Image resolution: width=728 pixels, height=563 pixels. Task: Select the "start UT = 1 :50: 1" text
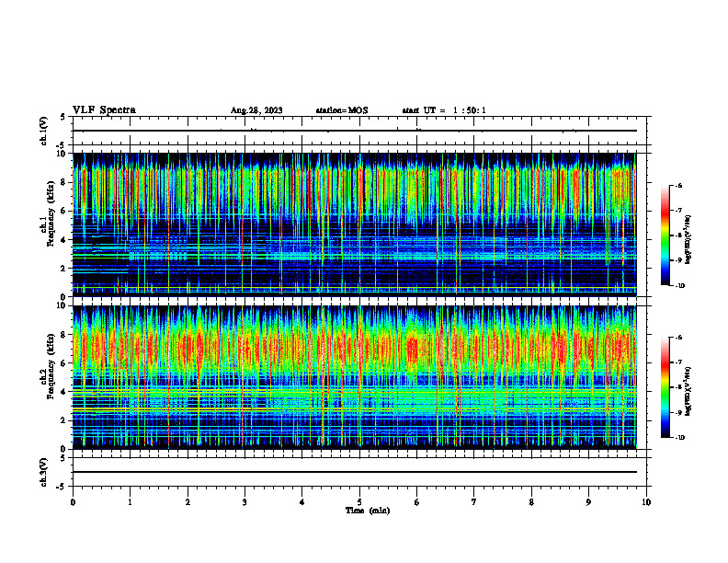(444, 110)
